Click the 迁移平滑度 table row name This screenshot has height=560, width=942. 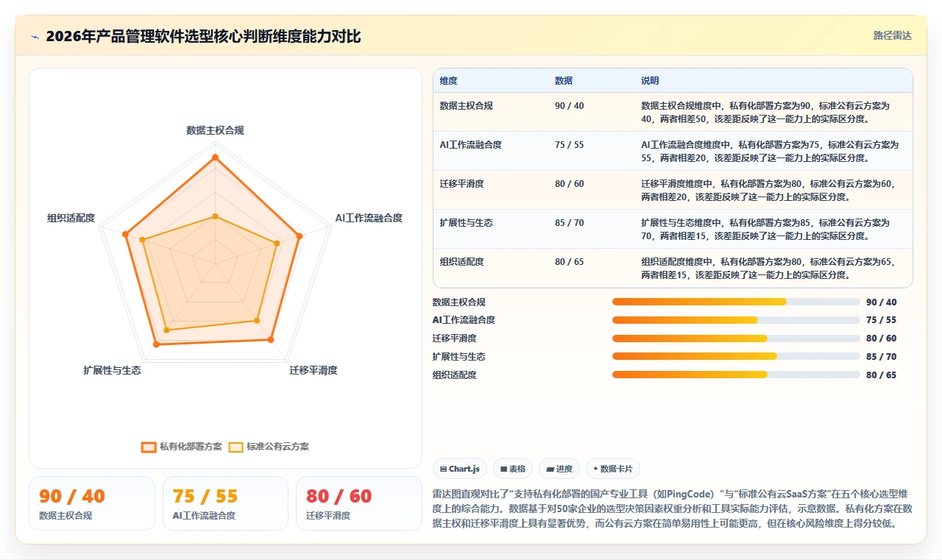tap(461, 184)
